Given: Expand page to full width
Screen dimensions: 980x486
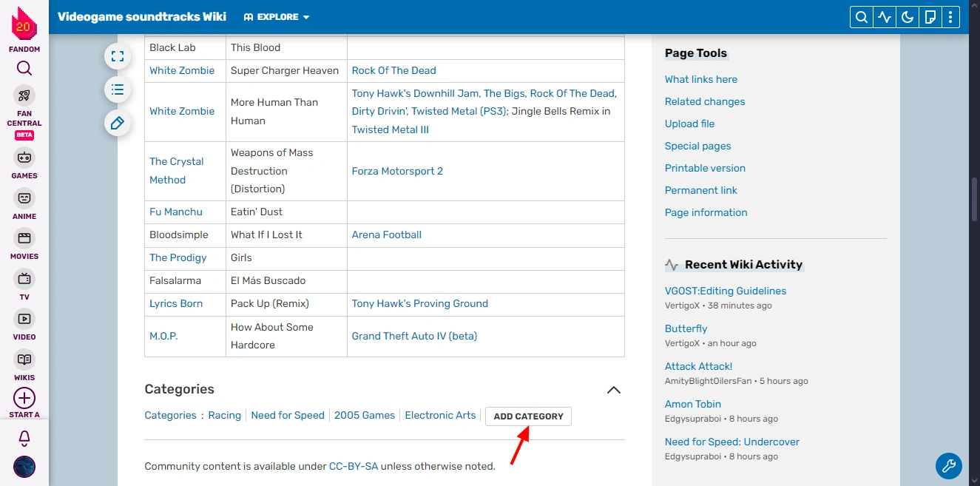Looking at the screenshot, I should (x=117, y=56).
